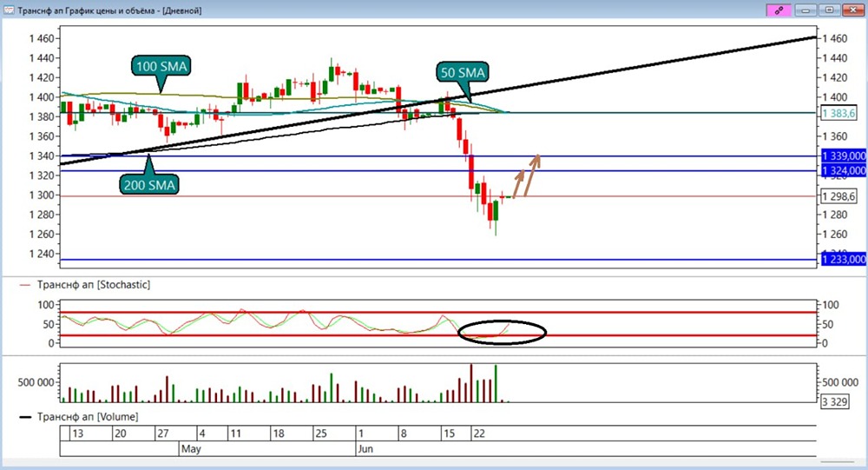Select the 100 SMA label callout

tap(161, 67)
